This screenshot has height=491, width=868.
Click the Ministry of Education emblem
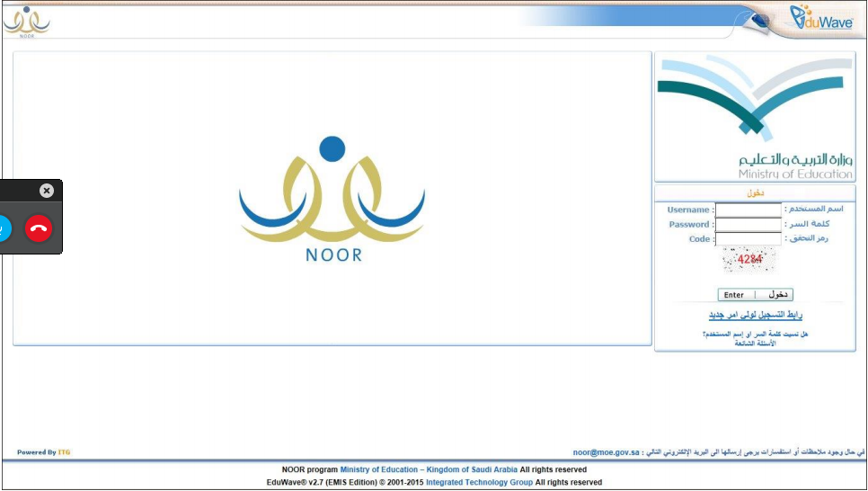pos(754,117)
